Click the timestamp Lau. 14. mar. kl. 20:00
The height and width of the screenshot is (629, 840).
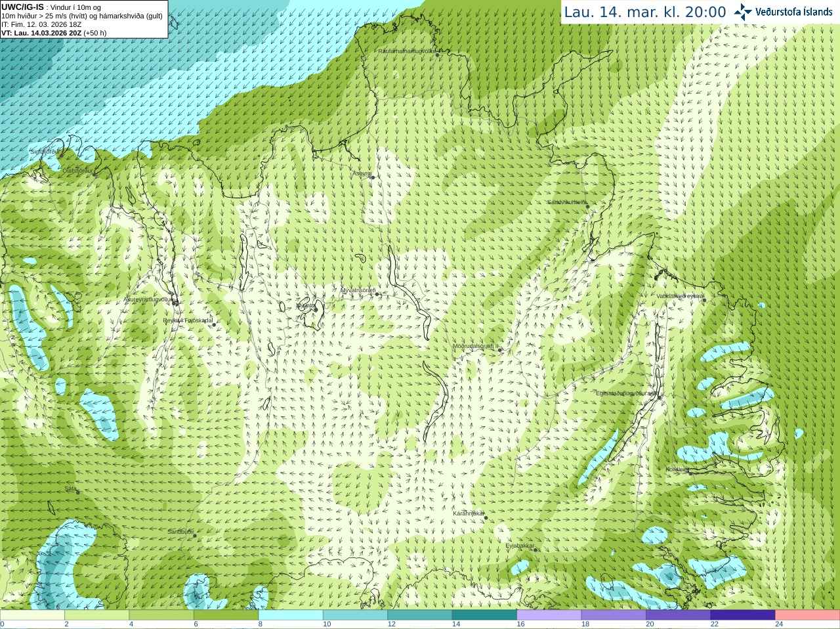(645, 12)
